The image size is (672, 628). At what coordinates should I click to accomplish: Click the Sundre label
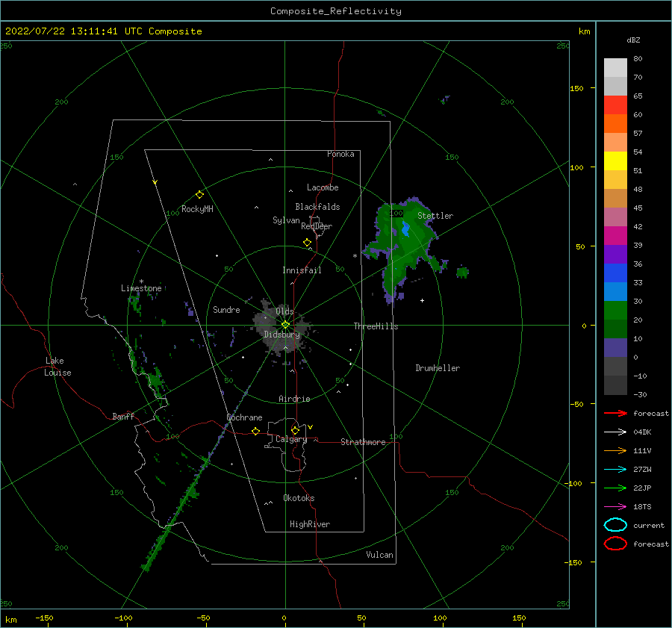pyautogui.click(x=226, y=309)
